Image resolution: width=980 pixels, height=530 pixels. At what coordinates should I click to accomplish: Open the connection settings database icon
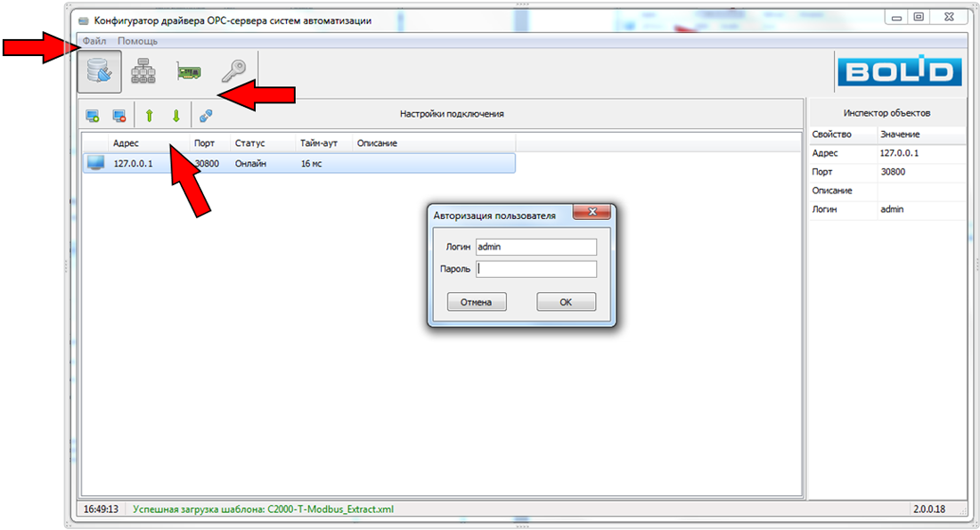click(99, 72)
